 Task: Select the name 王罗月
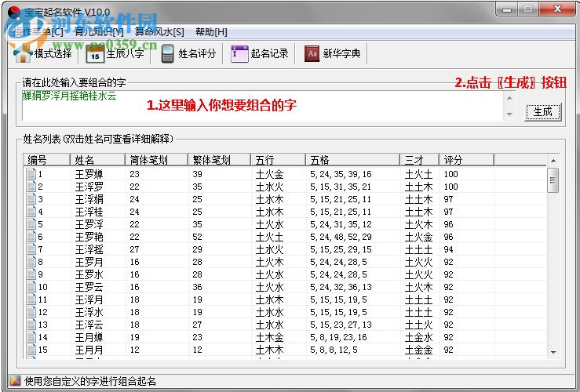[89, 262]
